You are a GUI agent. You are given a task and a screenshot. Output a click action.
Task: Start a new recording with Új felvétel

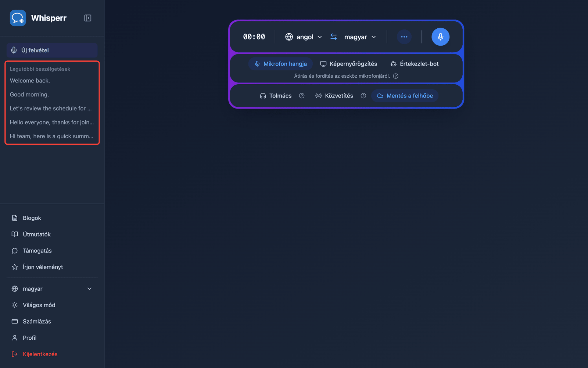click(52, 50)
